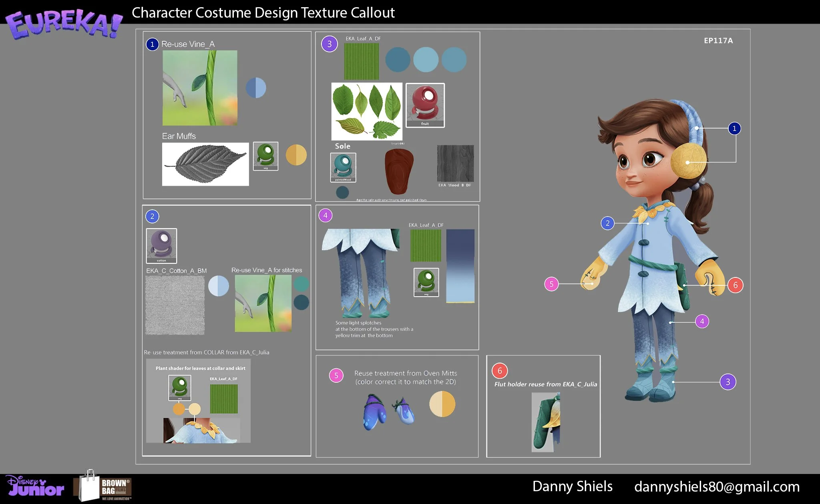Click the yellow two-tone swatch next to Ear Muffs
The width and height of the screenshot is (820, 504).
point(296,155)
